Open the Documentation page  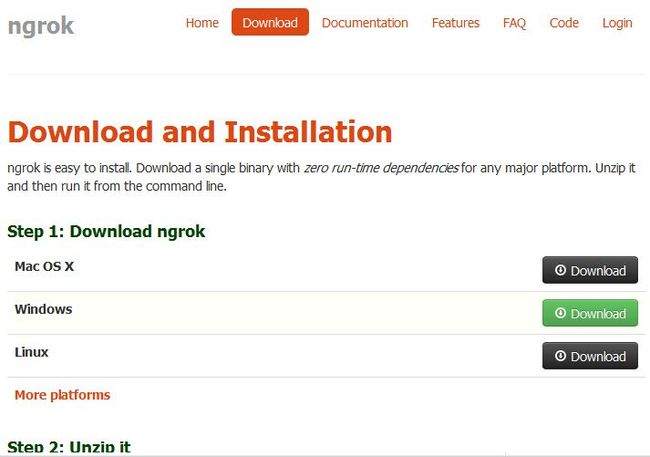(365, 22)
